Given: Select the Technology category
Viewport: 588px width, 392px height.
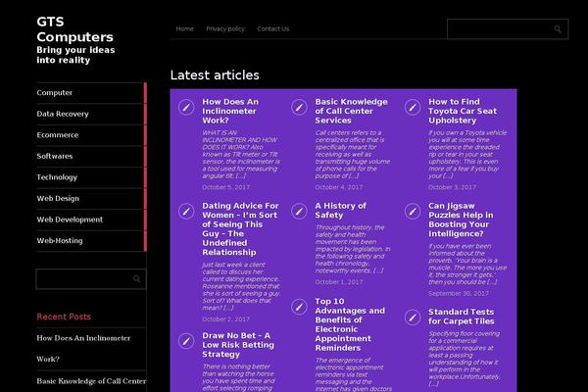Looking at the screenshot, I should pyautogui.click(x=57, y=177).
